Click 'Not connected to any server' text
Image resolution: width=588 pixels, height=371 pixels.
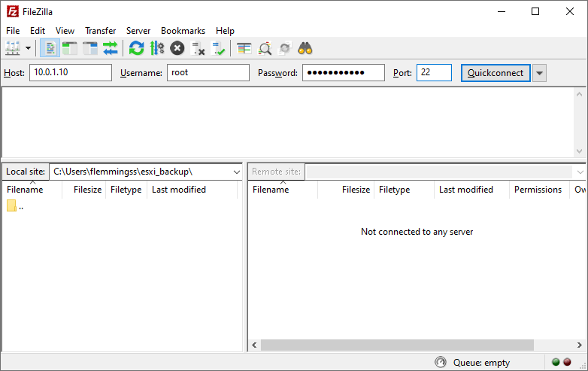point(417,232)
